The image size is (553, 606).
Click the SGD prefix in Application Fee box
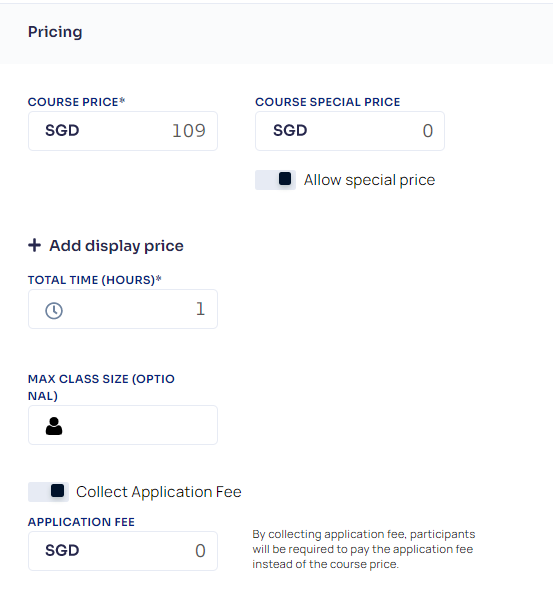click(62, 550)
